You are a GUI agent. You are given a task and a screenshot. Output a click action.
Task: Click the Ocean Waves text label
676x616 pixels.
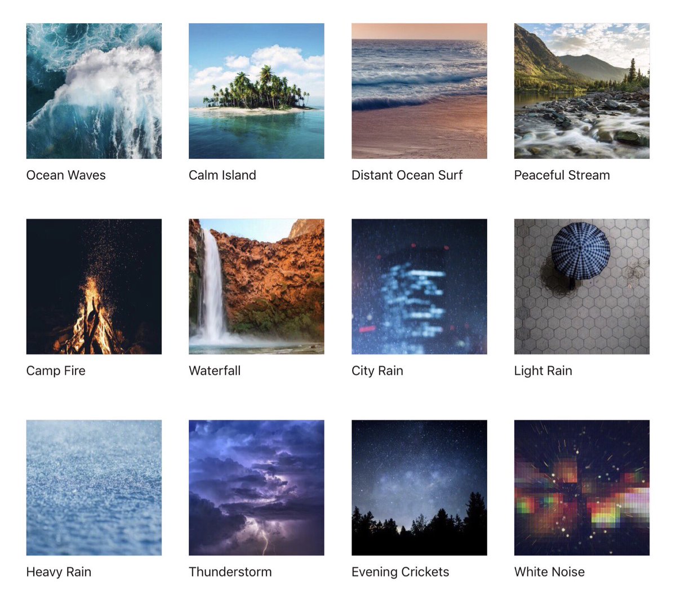(66, 175)
